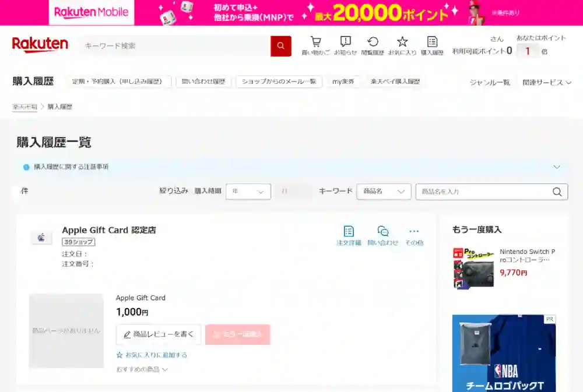Click 楽天市場 breadcrumb link
Viewport: 583px width, 392px height.
tap(24, 107)
